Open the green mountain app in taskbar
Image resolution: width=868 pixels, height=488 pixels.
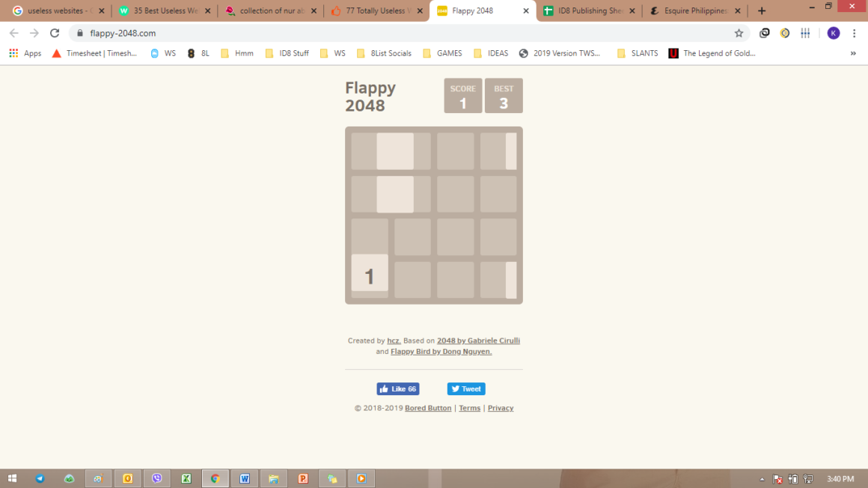click(69, 478)
